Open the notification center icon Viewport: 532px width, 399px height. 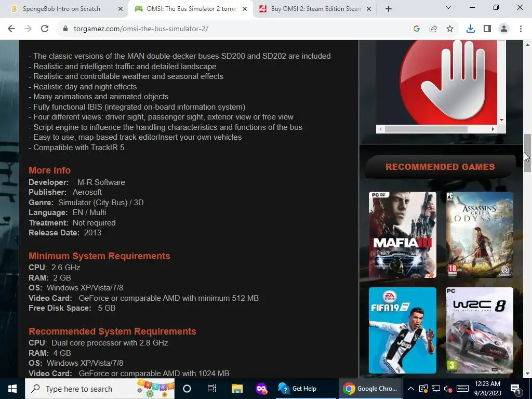coord(515,389)
